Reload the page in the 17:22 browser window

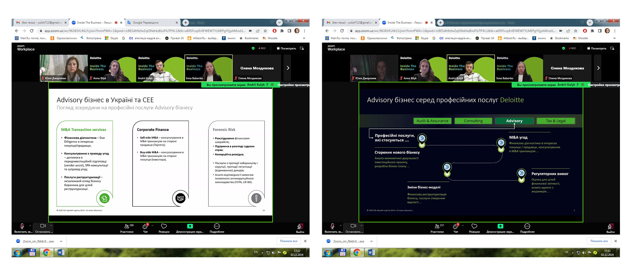click(x=31, y=31)
